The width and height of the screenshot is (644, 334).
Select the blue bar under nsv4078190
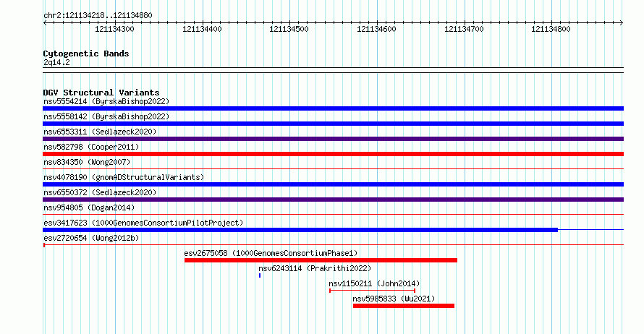[x=333, y=184]
